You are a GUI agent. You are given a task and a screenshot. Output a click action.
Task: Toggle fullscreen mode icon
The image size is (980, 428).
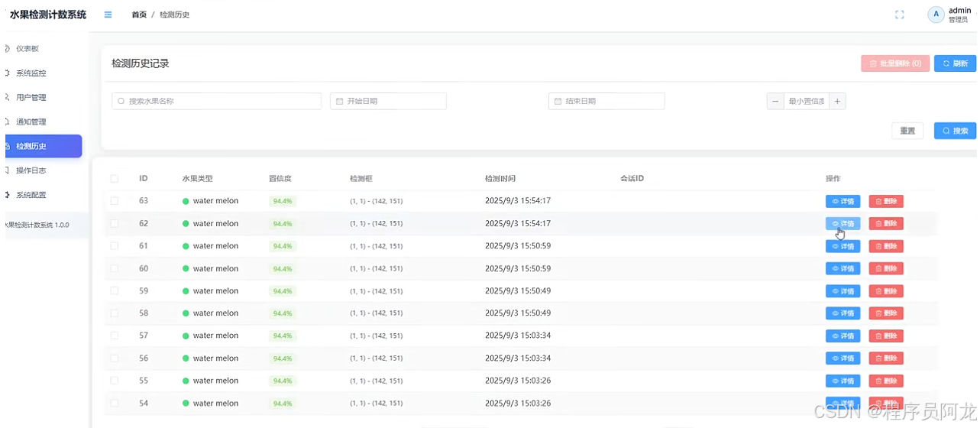900,15
